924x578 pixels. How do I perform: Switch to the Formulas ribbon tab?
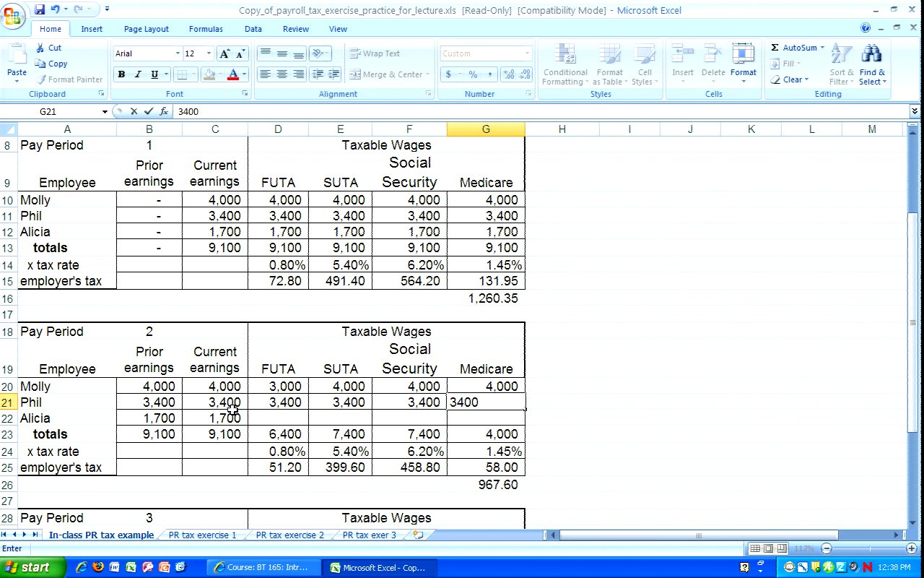pos(206,29)
